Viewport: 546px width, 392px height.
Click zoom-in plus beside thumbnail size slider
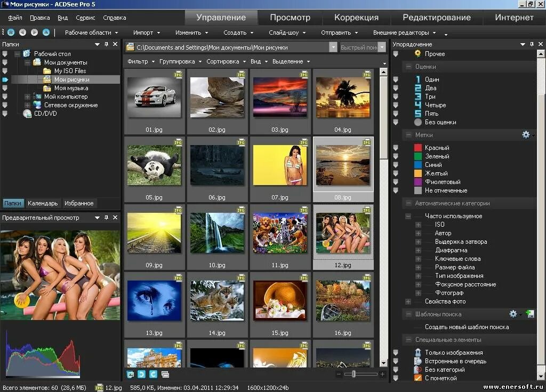point(382,374)
